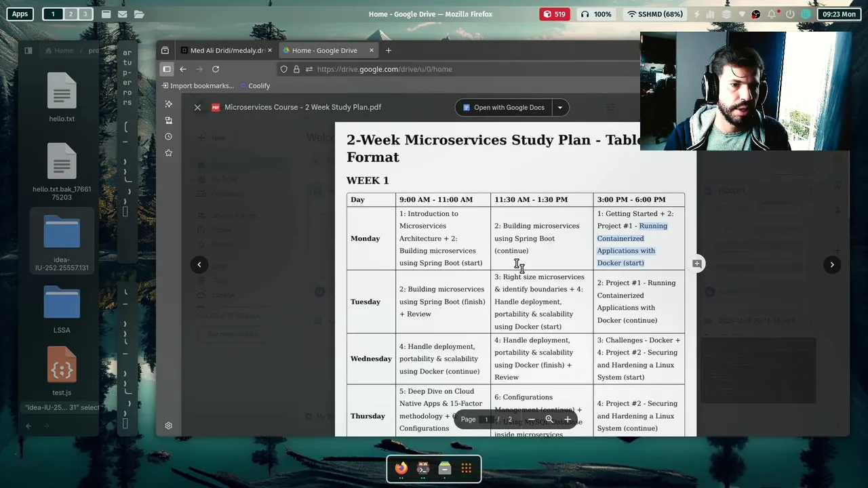
Task: Click the page number input field
Action: (486, 420)
